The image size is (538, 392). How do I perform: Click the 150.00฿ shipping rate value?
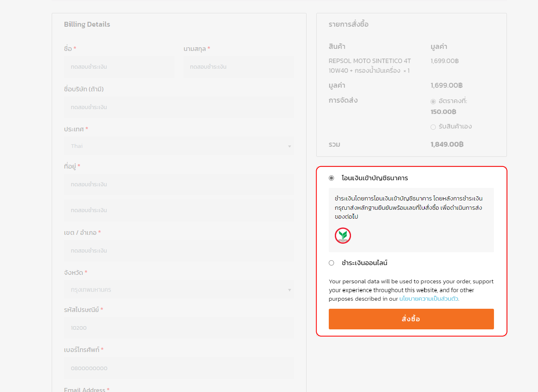coord(443,112)
